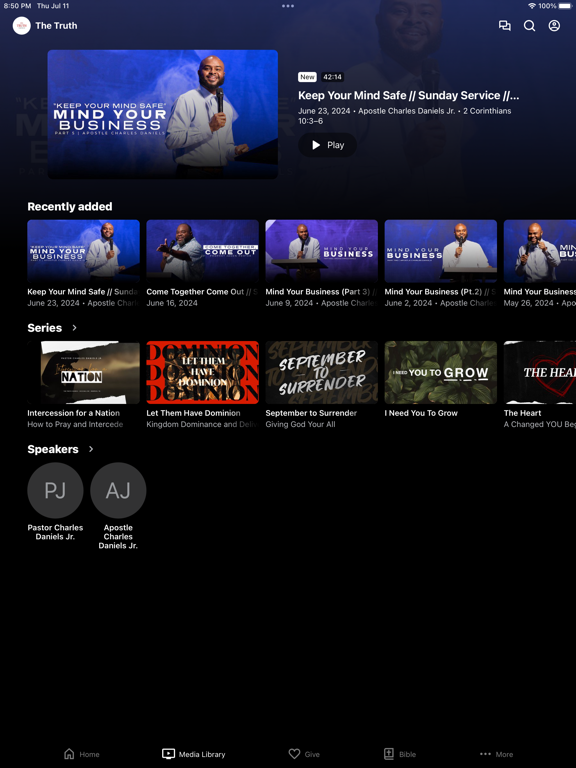The width and height of the screenshot is (576, 768).
Task: Tap 'Let Them Have Dominion' title text
Action: point(193,413)
